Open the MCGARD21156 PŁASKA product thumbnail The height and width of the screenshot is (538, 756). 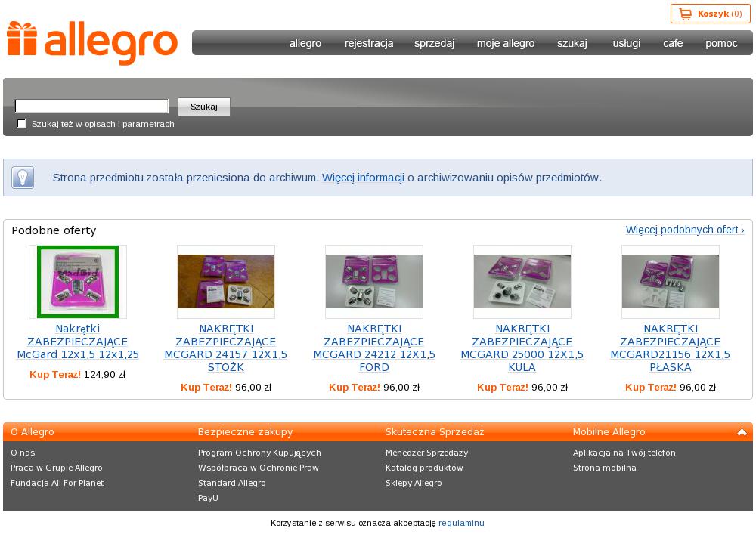pos(670,282)
